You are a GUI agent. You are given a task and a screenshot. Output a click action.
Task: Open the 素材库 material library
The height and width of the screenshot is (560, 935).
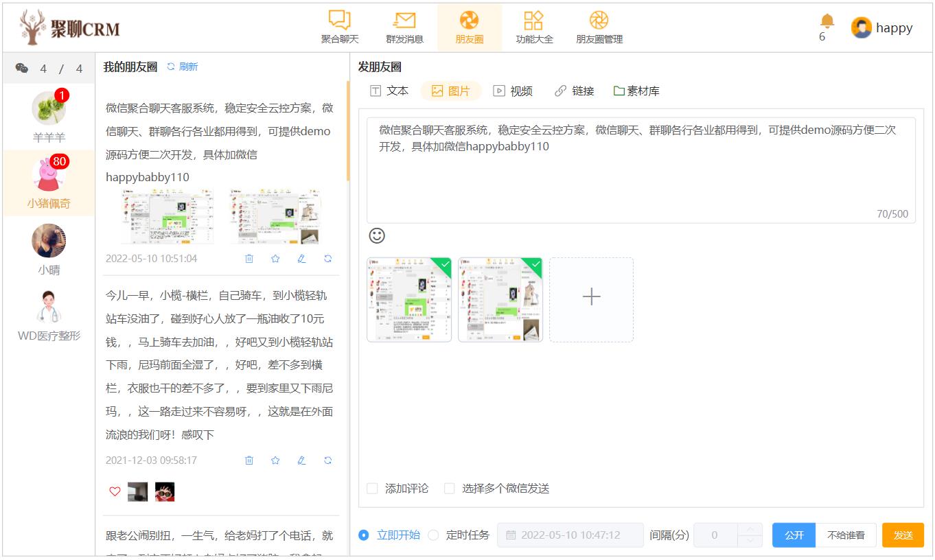pyautogui.click(x=636, y=91)
